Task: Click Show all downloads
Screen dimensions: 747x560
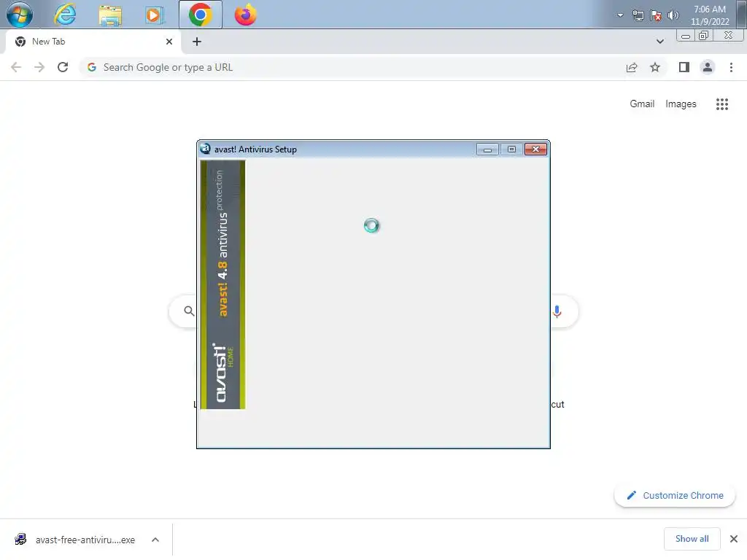Action: (x=692, y=539)
